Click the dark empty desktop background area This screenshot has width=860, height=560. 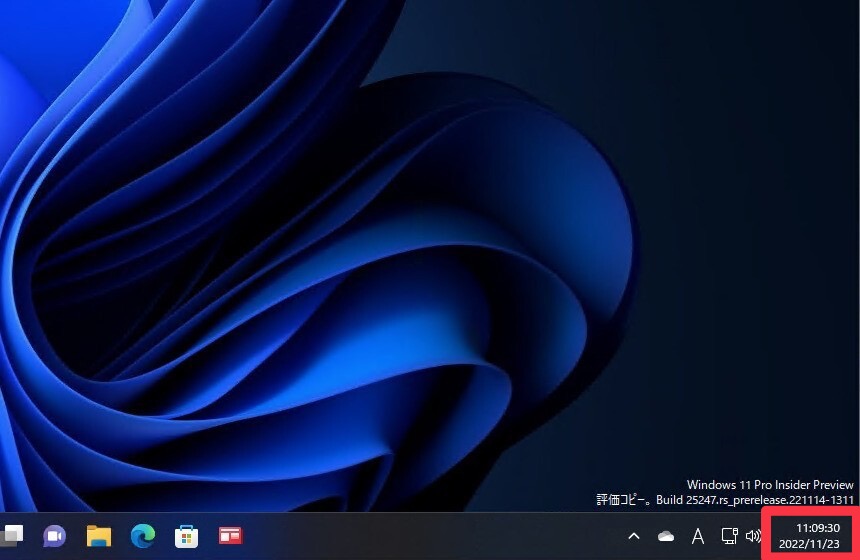pyautogui.click(x=740, y=200)
